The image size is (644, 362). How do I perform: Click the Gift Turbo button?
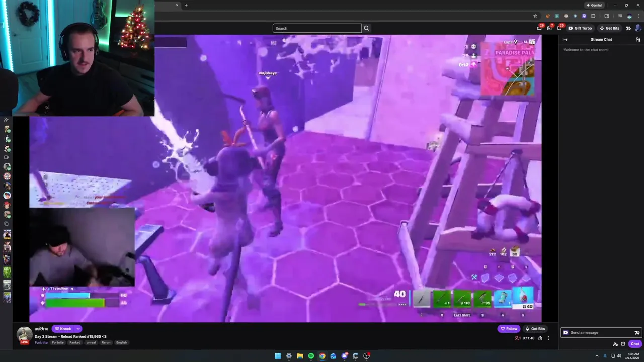point(580,28)
